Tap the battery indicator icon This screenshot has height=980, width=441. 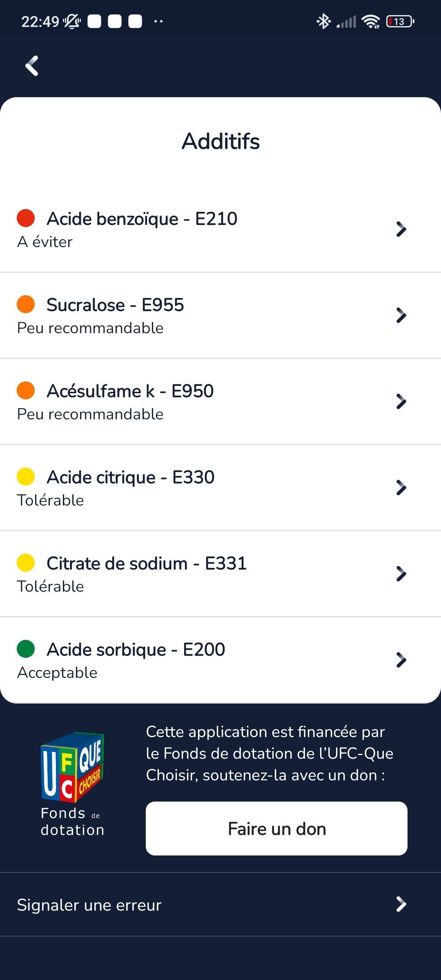(x=400, y=21)
